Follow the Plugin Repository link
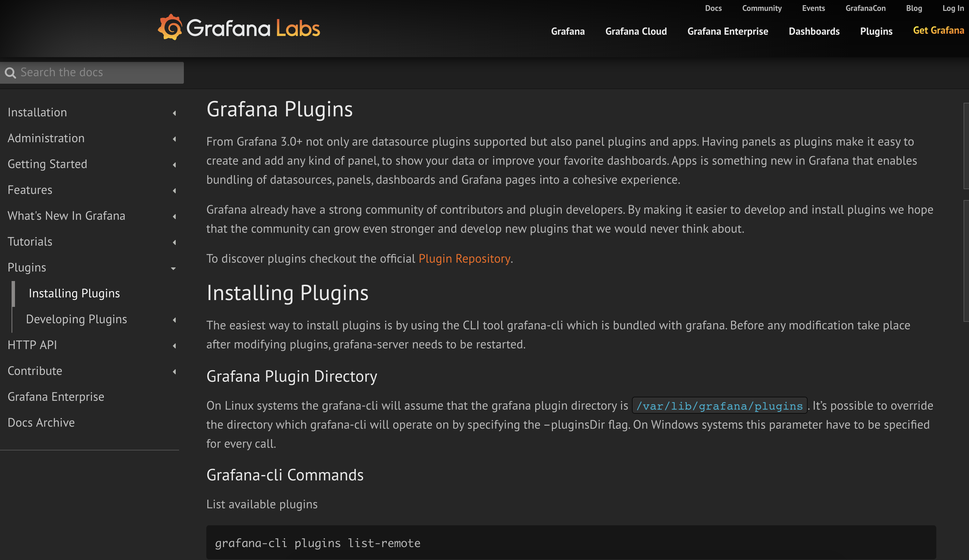This screenshot has height=560, width=969. coord(464,258)
